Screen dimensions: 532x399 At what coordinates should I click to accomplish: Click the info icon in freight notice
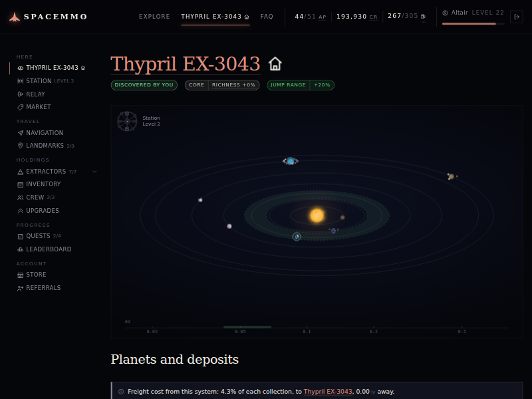[121, 392]
